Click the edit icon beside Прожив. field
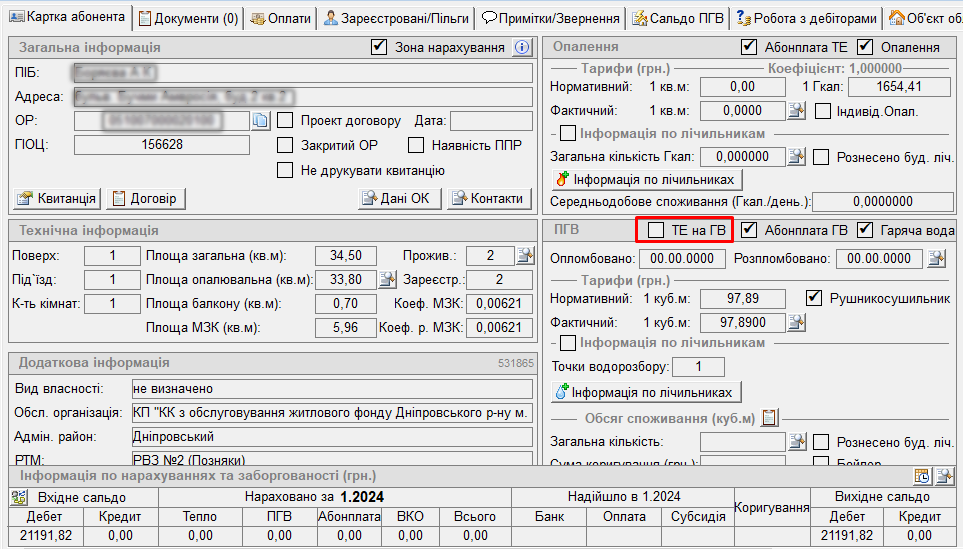 pyautogui.click(x=524, y=256)
